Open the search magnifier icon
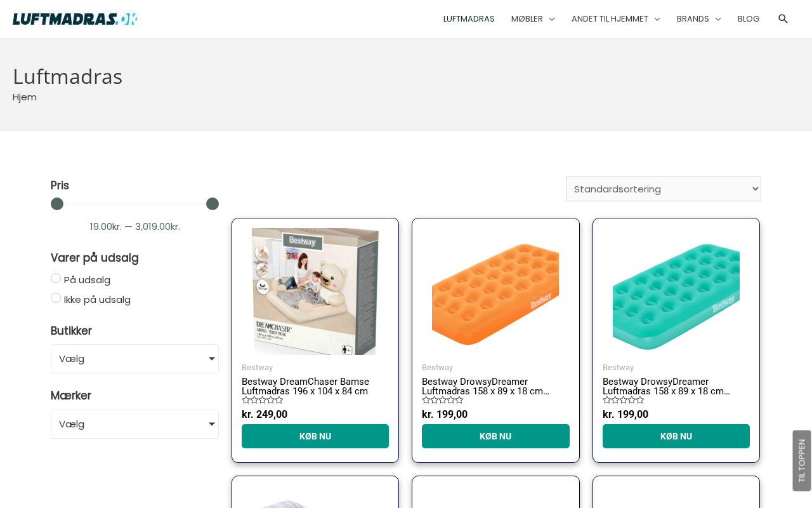The image size is (812, 508). tap(783, 19)
